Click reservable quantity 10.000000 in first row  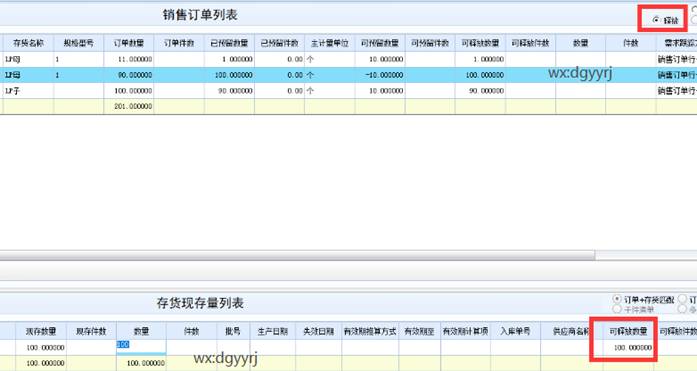[x=380, y=59]
